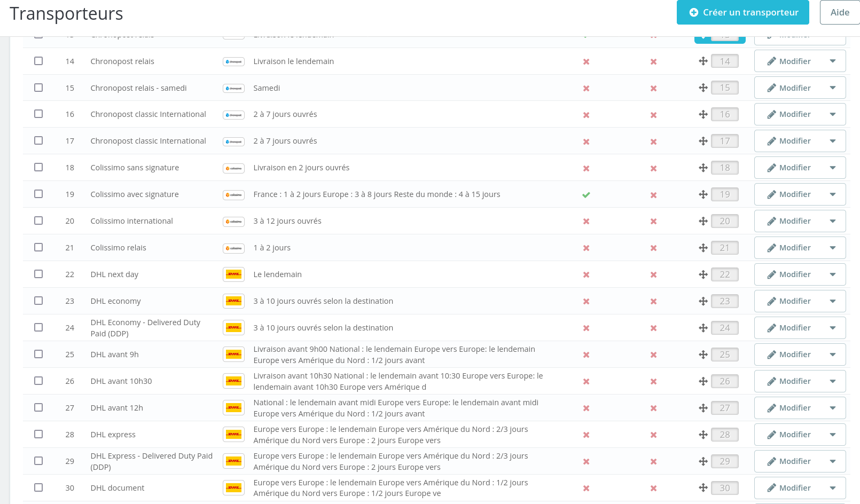
Task: Open the dropdown arrow for DHL document
Action: point(833,488)
